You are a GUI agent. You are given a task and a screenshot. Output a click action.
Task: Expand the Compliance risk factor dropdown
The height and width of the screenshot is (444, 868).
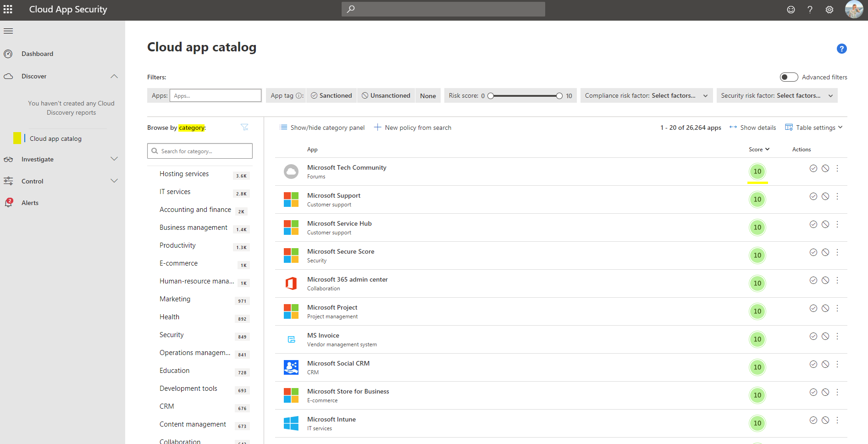pyautogui.click(x=705, y=95)
